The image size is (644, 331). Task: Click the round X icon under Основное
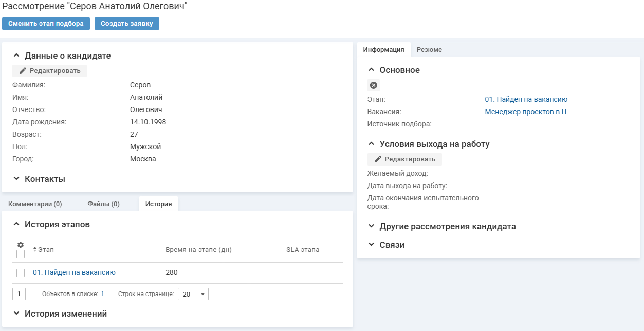coord(374,85)
